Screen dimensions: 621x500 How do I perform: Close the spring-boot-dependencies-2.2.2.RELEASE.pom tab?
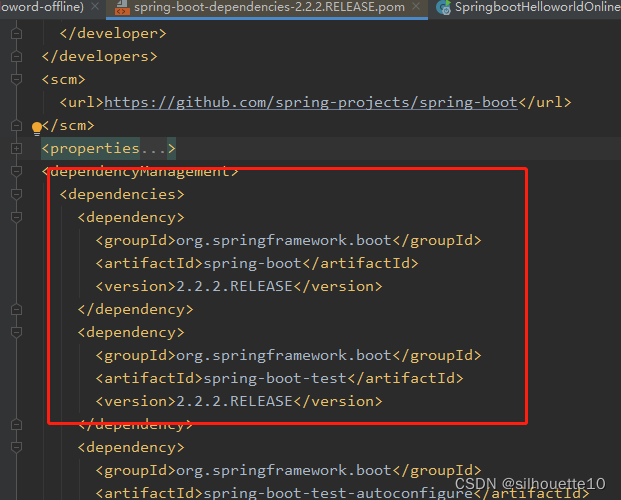click(x=416, y=7)
